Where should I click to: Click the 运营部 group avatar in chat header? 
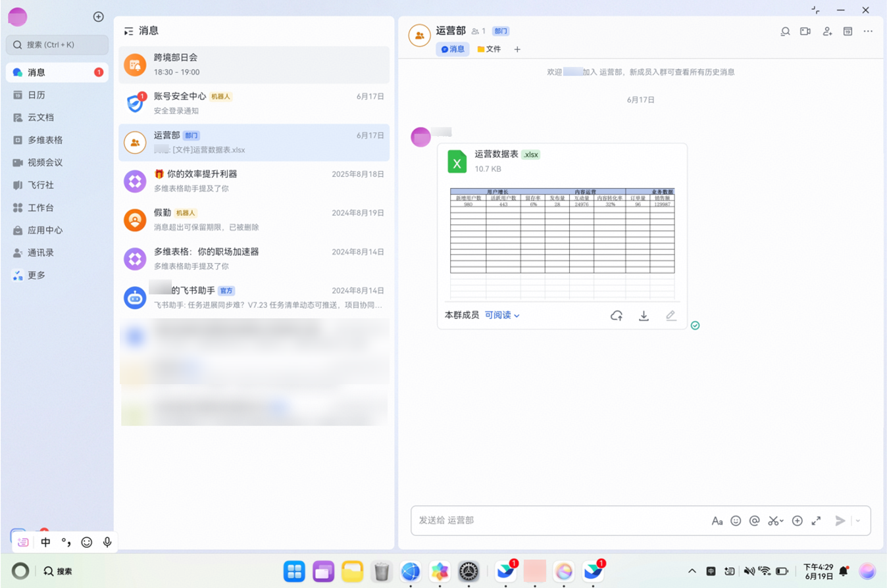point(420,35)
